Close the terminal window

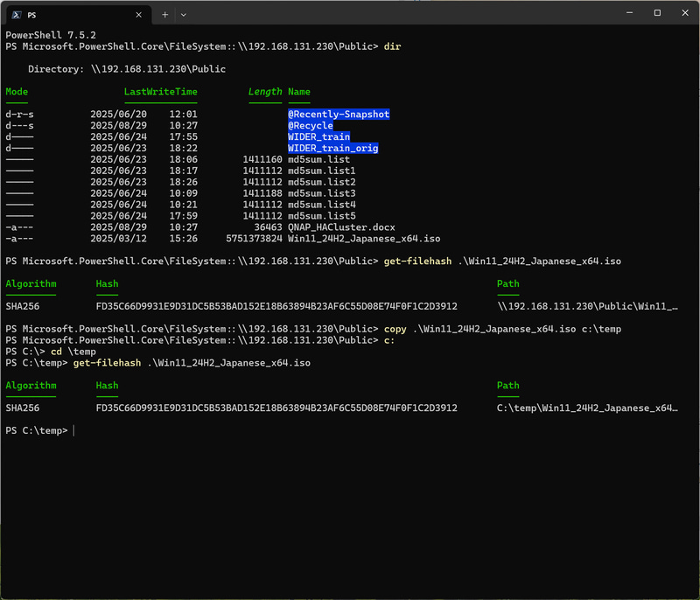[x=683, y=13]
